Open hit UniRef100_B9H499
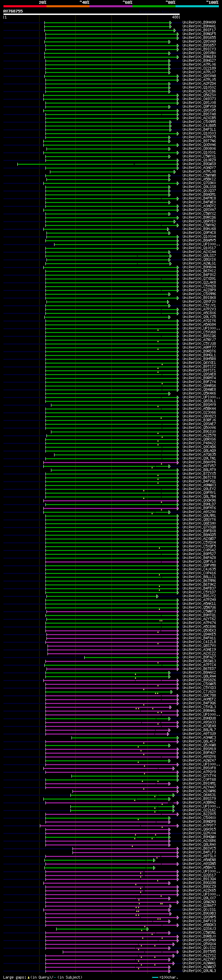Image resolution: width=222 pixels, height=980 pixels. pyautogui.click(x=199, y=23)
